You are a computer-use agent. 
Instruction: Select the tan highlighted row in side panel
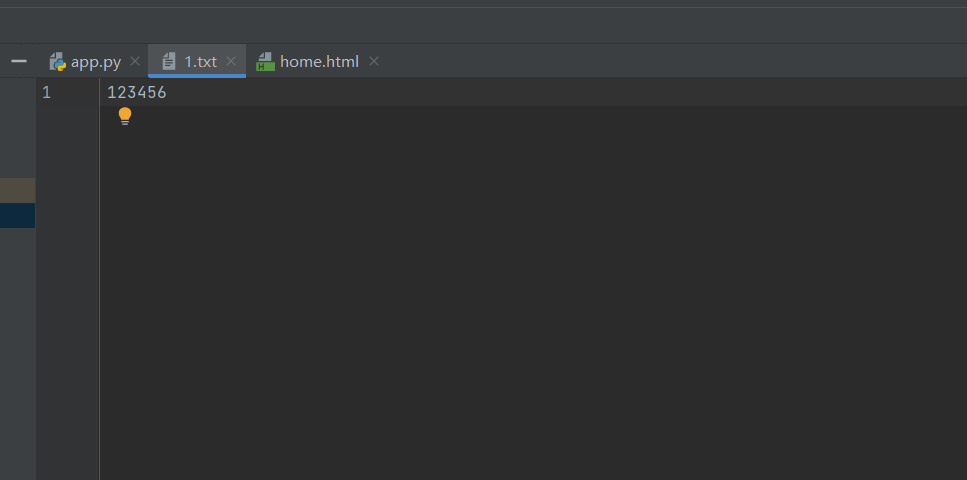17,190
